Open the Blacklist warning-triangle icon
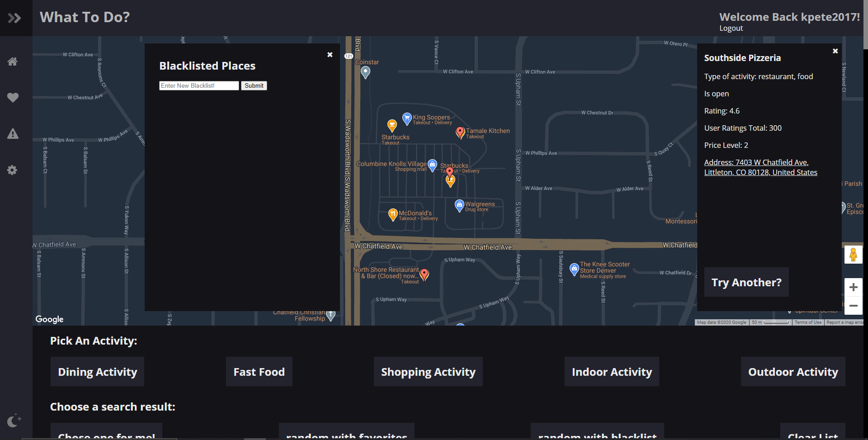 tap(13, 134)
